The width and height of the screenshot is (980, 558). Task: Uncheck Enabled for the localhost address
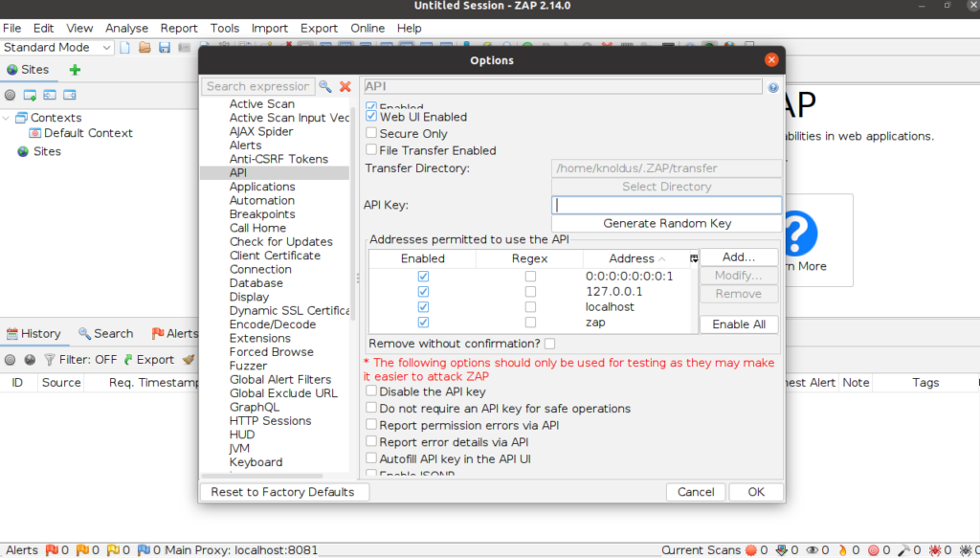[423, 307]
